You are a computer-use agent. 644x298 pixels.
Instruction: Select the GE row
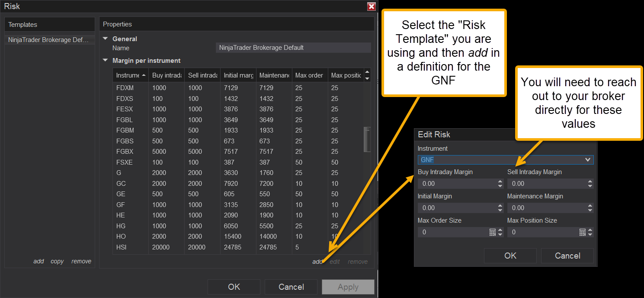238,194
